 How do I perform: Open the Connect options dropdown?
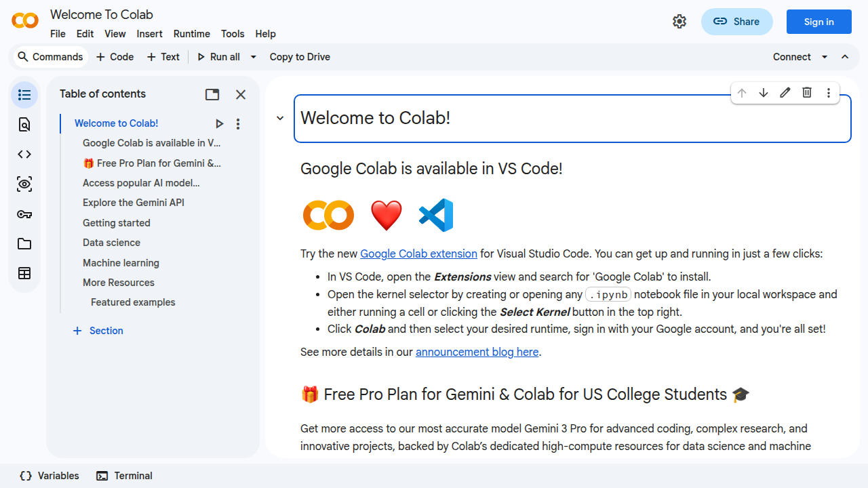coord(825,57)
